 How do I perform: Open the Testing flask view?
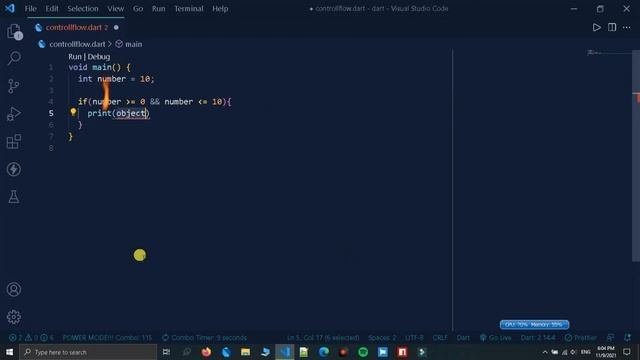[x=14, y=197]
